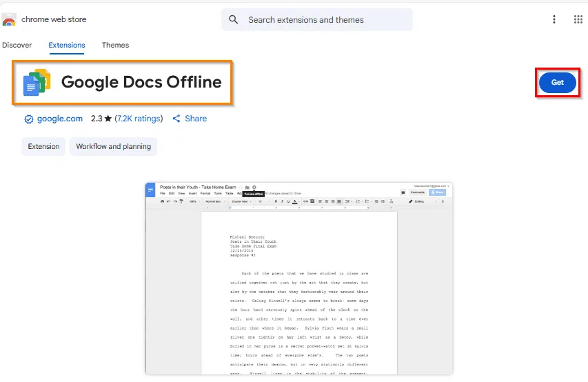This screenshot has height=382, width=588.
Task: Open the google.com publisher link
Action: [59, 119]
